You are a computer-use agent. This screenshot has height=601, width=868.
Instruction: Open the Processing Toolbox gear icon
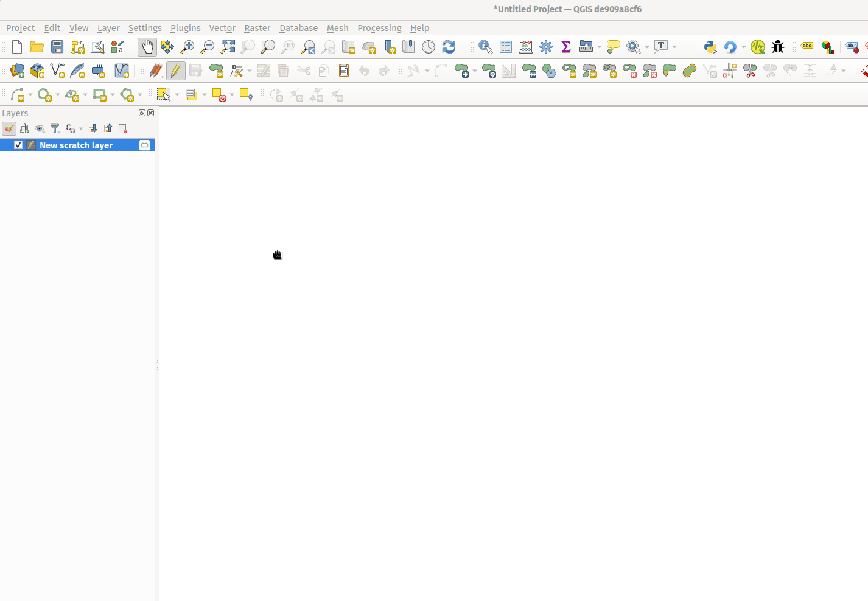pos(546,47)
